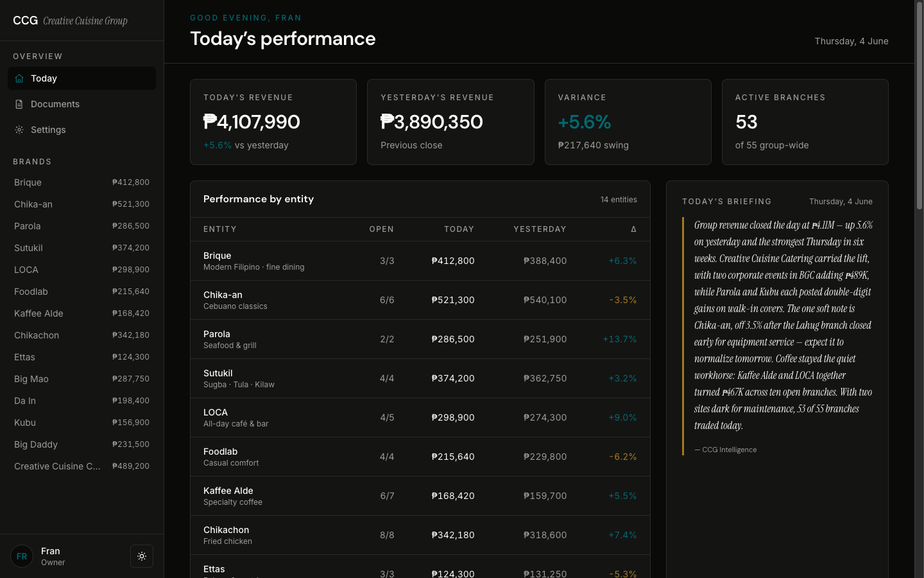Click the +13.7% delta value
Screen dimensions: 924x578
(x=620, y=339)
